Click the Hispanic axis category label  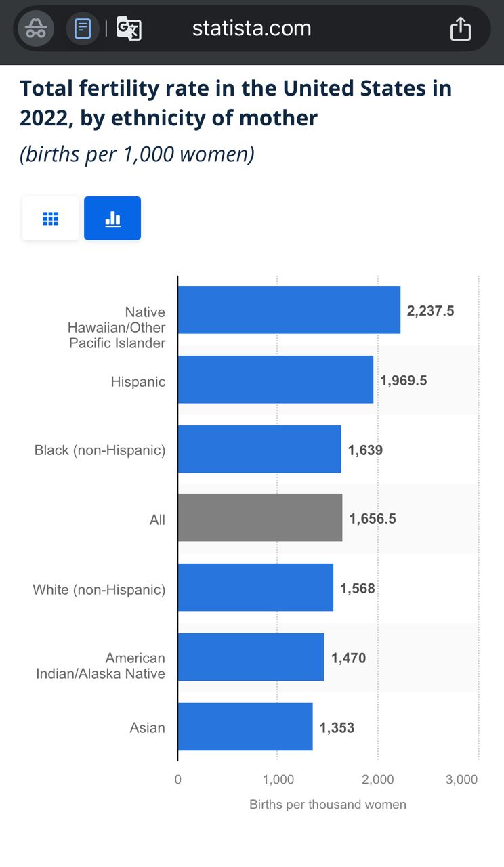click(x=138, y=382)
